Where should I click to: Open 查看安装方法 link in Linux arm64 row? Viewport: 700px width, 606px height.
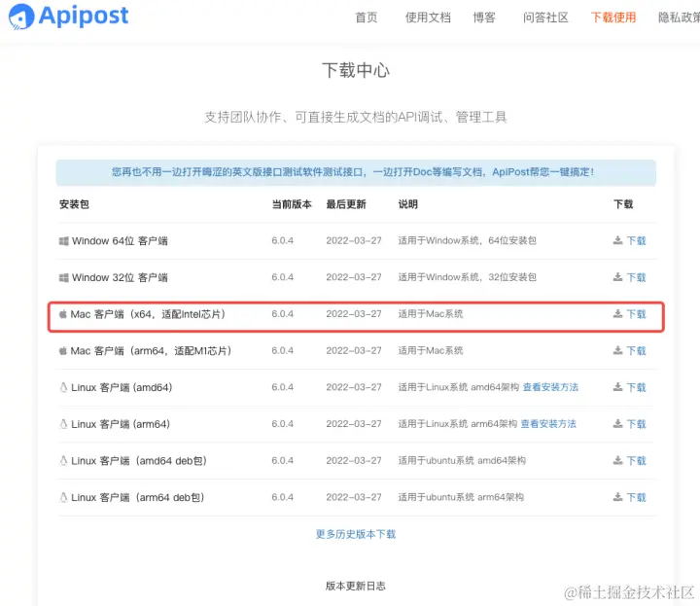pos(548,424)
